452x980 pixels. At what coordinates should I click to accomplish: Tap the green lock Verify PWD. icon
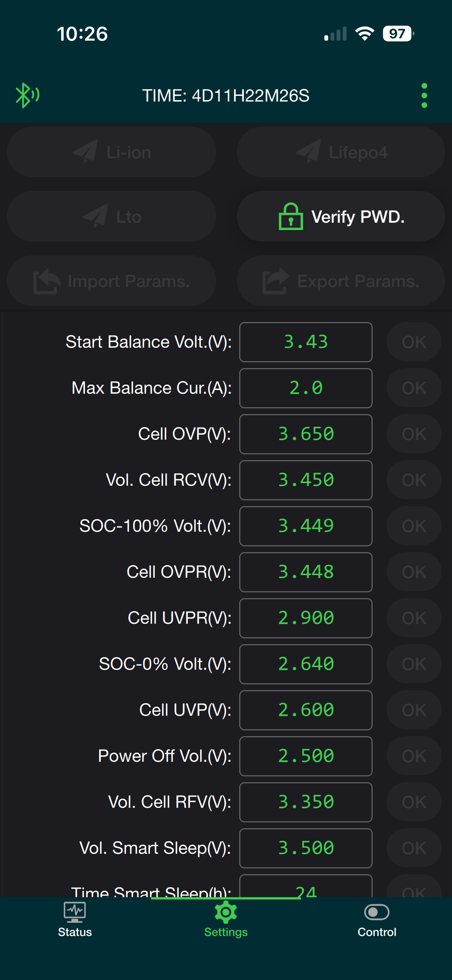click(291, 217)
